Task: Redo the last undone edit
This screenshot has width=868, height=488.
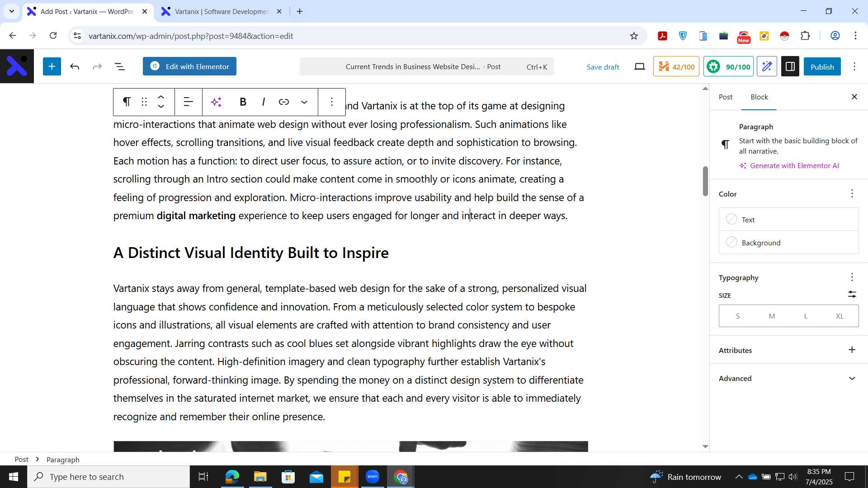Action: [97, 67]
